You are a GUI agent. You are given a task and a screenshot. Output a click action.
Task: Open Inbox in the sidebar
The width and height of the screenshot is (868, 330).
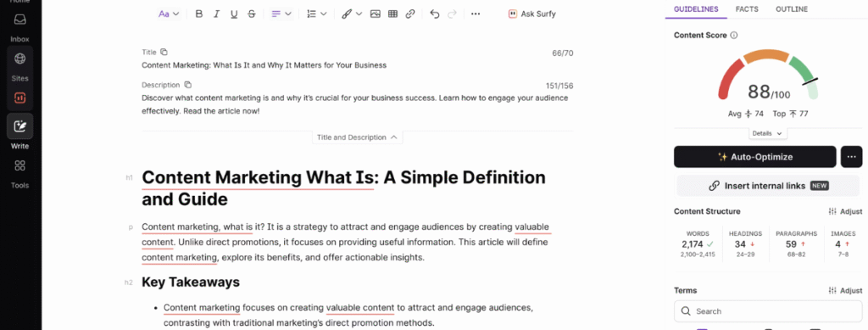(19, 28)
